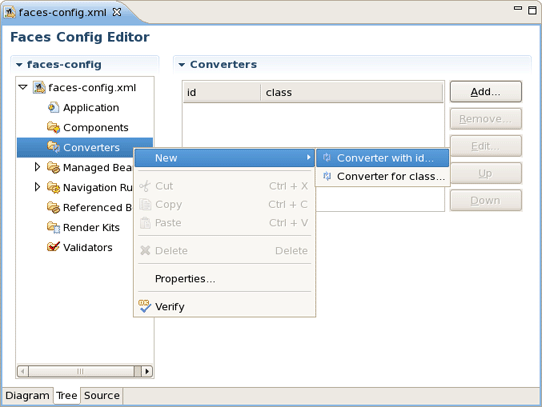Click the Validators checkmark icon
542x407 pixels.
53,247
